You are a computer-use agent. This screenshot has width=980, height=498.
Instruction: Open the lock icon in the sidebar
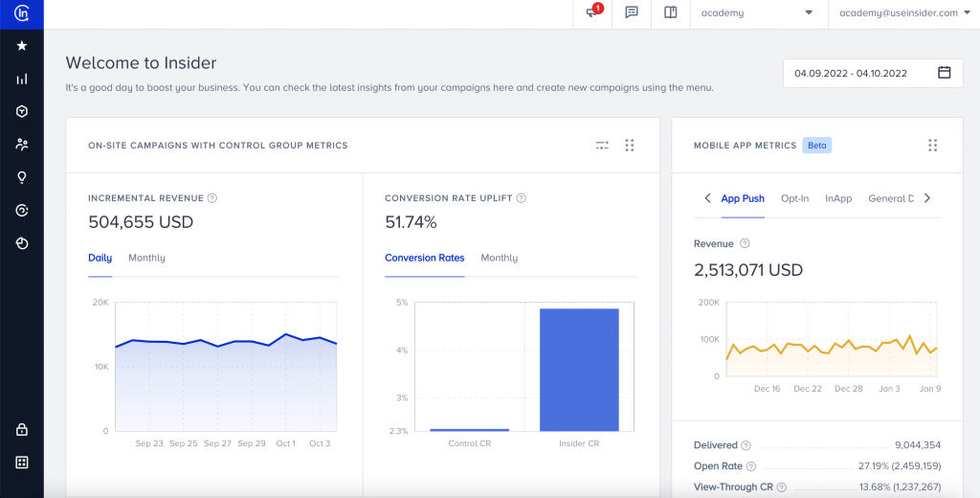(x=21, y=430)
